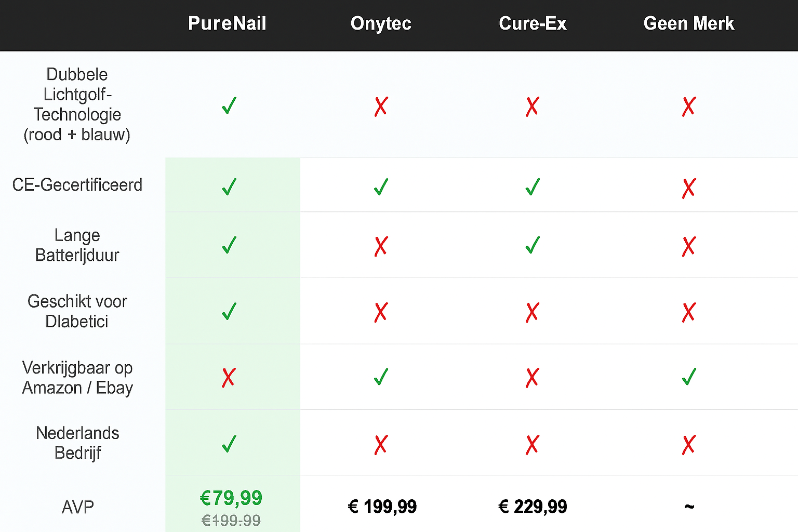This screenshot has height=532, width=798.
Task: Click Onytec's red cross for Dubbele Lichtgolf-Technologie
Action: click(381, 106)
